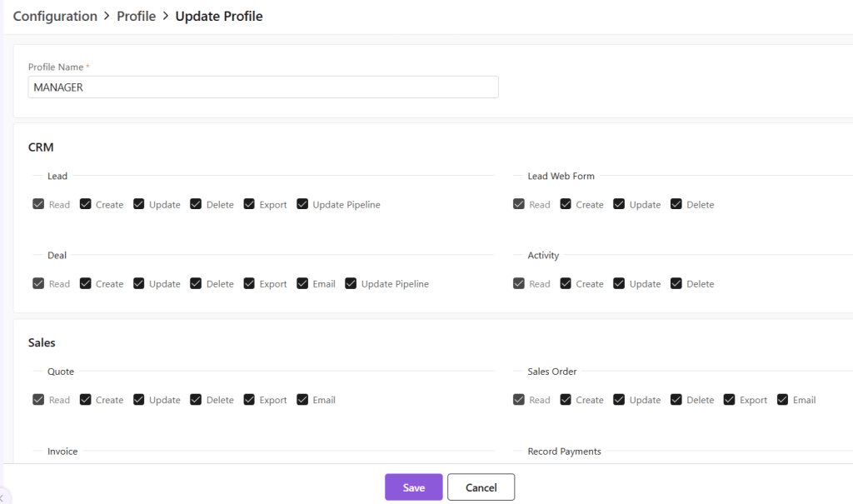Uncheck Email permission under Deal
Screen dimensions: 853x504
tap(302, 283)
